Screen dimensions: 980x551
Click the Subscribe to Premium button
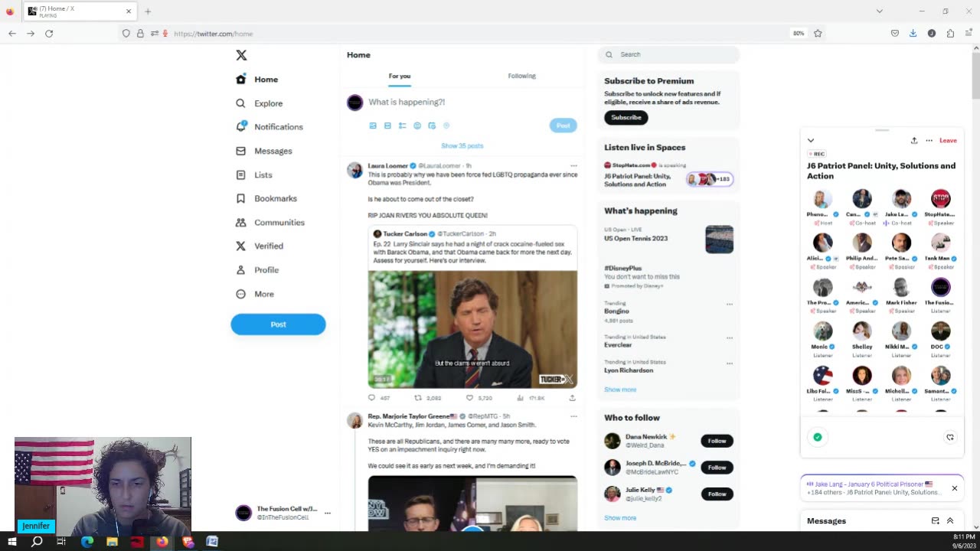click(626, 118)
